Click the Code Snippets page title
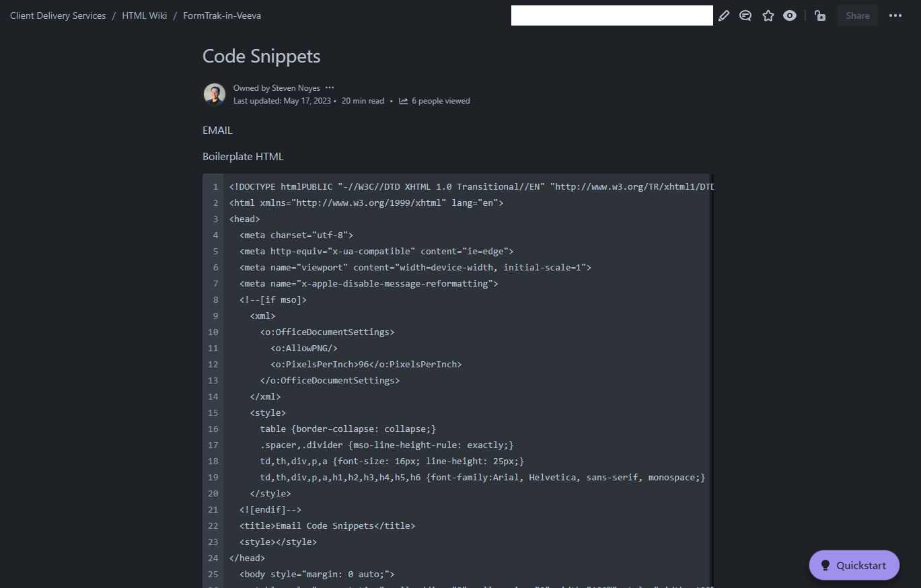This screenshot has height=588, width=921. pyautogui.click(x=262, y=56)
